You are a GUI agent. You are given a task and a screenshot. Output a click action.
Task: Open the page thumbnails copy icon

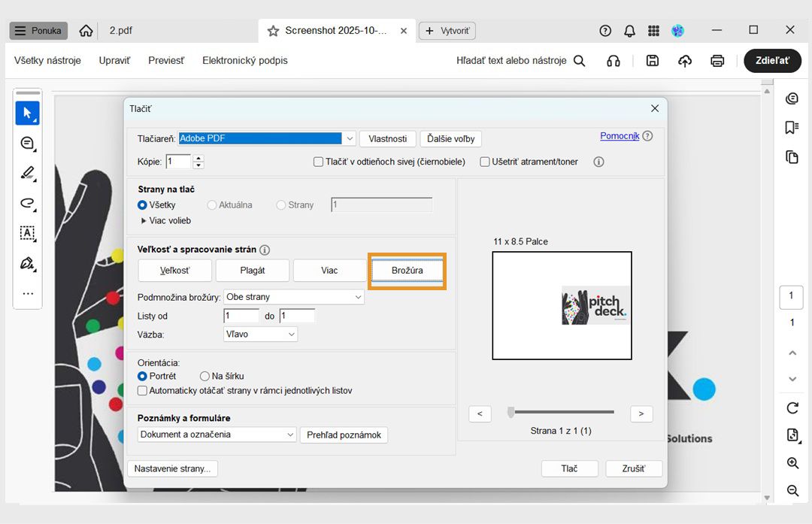[792, 157]
